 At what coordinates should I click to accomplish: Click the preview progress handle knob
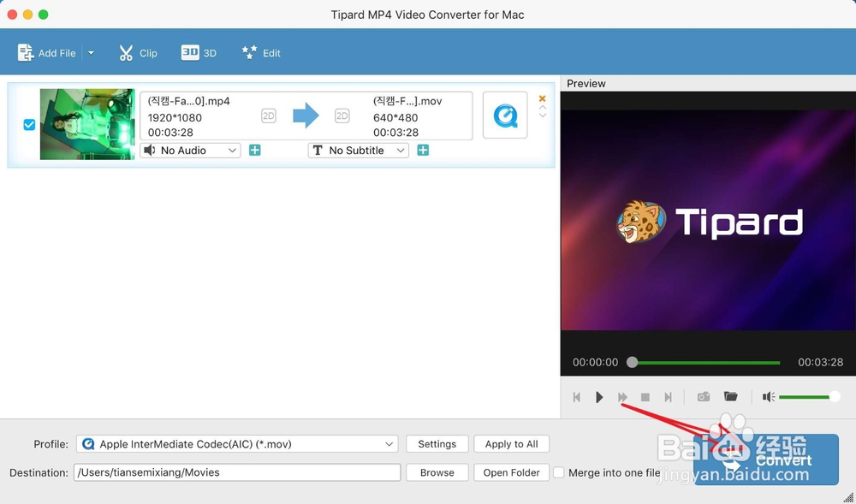(633, 362)
